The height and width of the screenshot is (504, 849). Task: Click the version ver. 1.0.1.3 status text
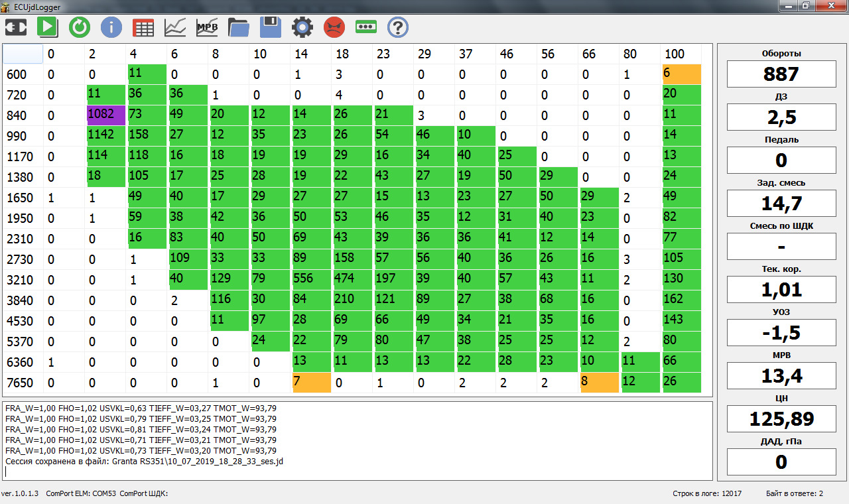pos(20,493)
